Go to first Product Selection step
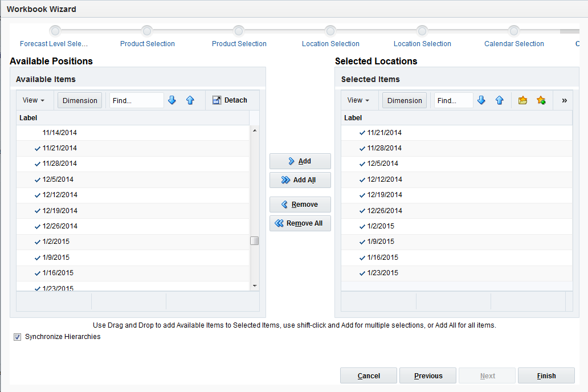This screenshot has height=392, width=588. [x=148, y=44]
